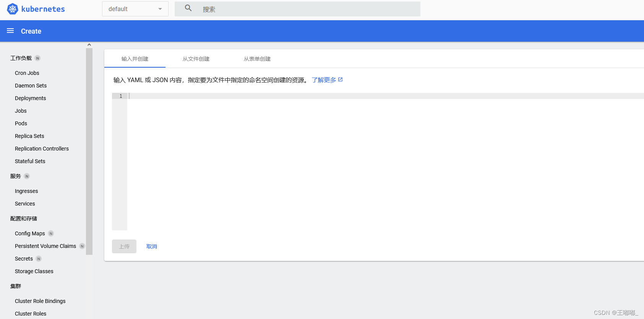Focus the 搜索 search field
Image resolution: width=644 pixels, height=319 pixels.
click(x=297, y=9)
